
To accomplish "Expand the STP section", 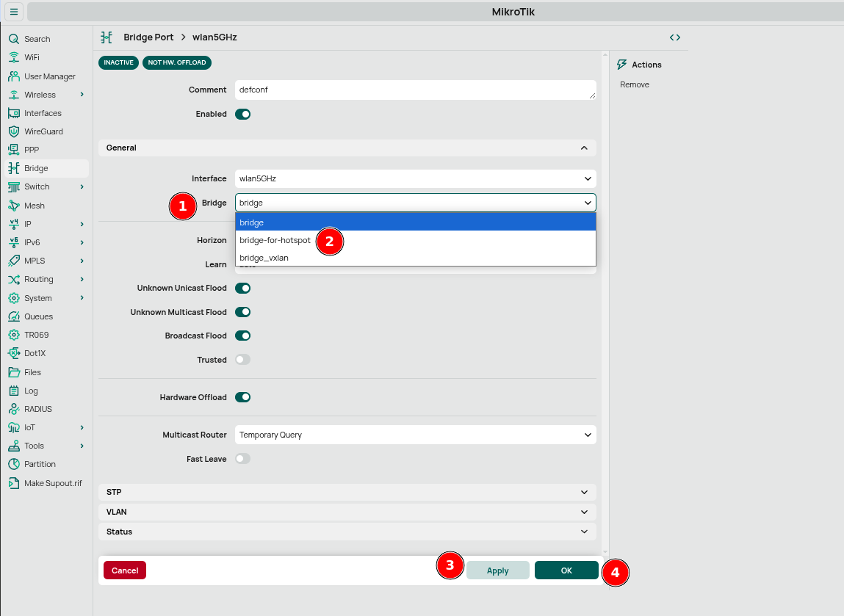I will 347,492.
